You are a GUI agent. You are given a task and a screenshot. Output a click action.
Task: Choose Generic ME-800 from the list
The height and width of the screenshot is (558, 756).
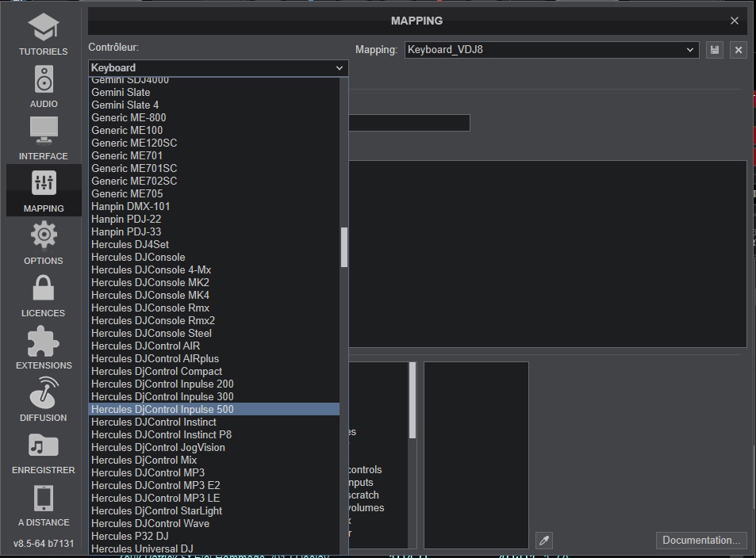tap(214, 117)
